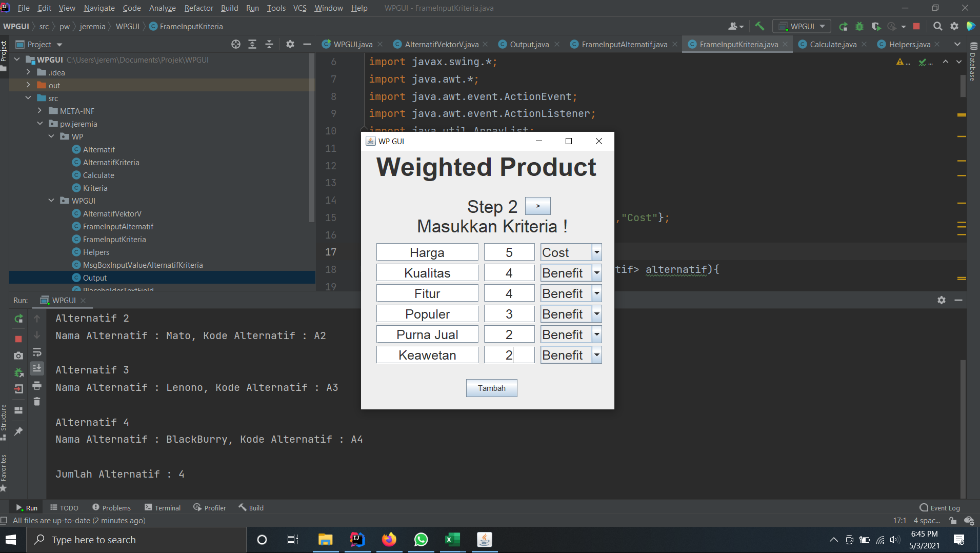Viewport: 980px width, 553px height.
Task: Click the weight field containing 3
Action: 509,314
